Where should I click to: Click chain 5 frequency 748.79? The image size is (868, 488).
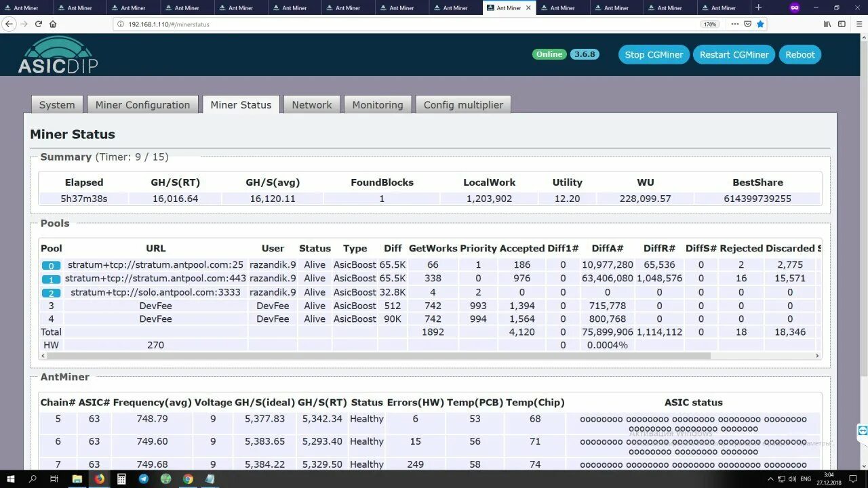152,419
